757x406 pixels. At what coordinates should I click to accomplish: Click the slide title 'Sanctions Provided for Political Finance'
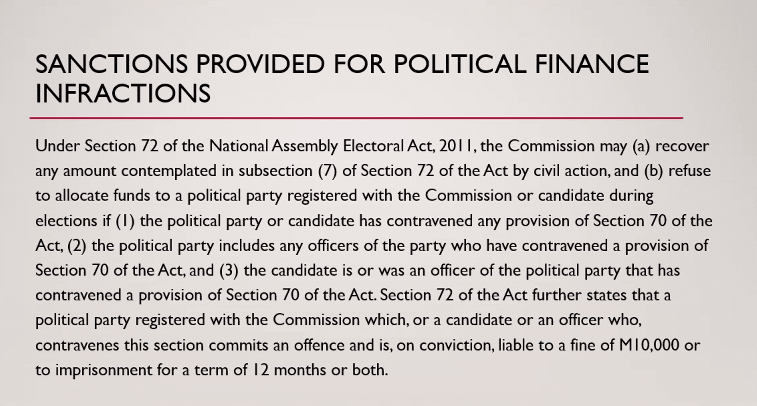pyautogui.click(x=342, y=64)
